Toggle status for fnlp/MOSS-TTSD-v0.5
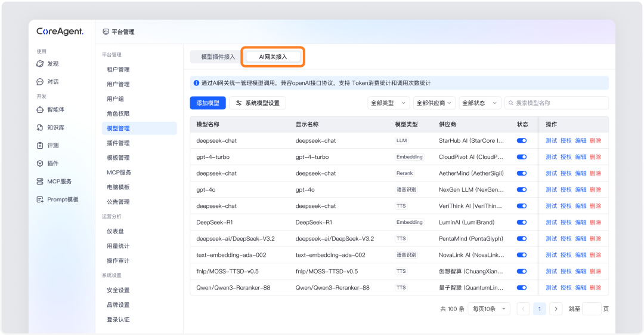 click(522, 271)
